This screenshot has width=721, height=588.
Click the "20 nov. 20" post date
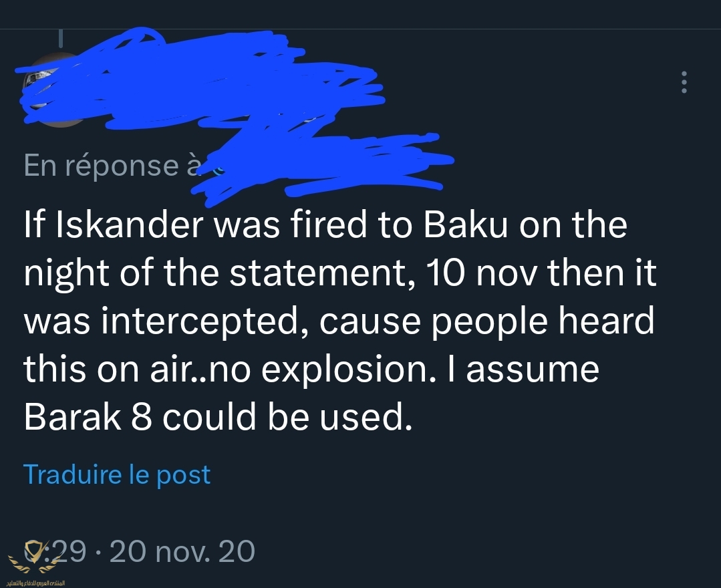coord(182,552)
